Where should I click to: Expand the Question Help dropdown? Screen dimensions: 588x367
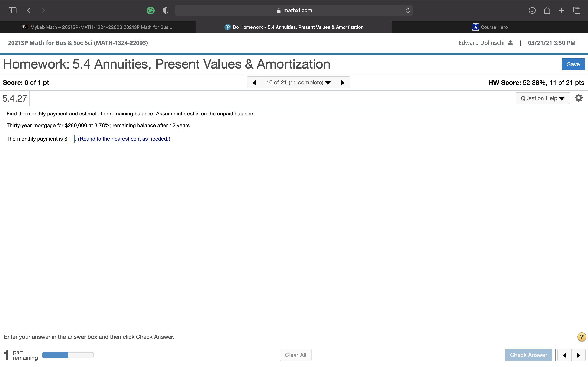click(542, 98)
